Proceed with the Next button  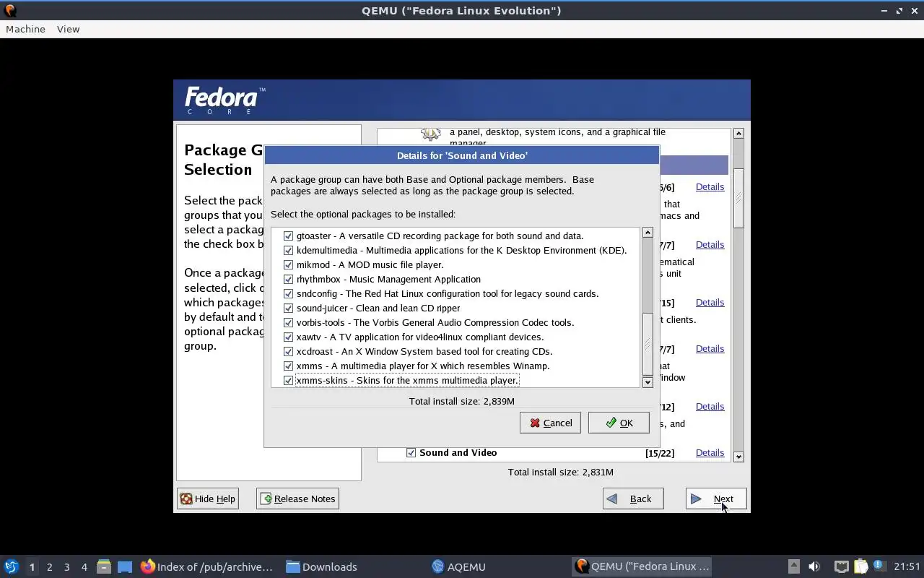click(716, 499)
